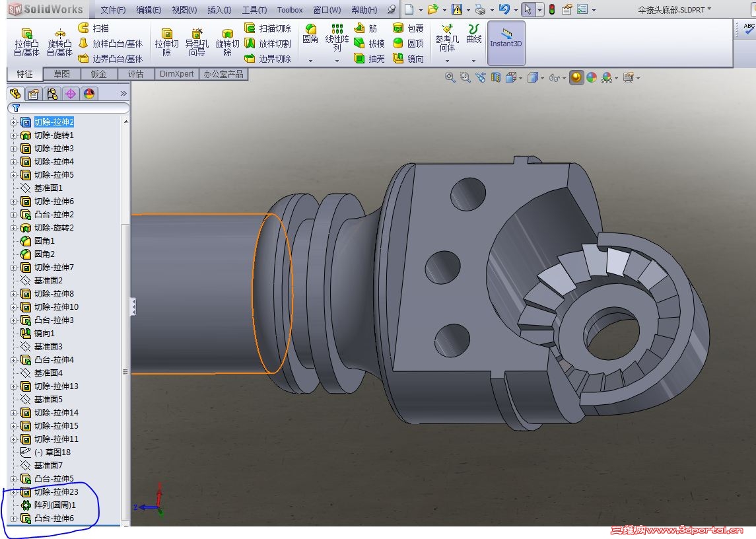Open the Curves (曲线) tool
Viewport: 756px width, 539px height.
click(x=474, y=34)
